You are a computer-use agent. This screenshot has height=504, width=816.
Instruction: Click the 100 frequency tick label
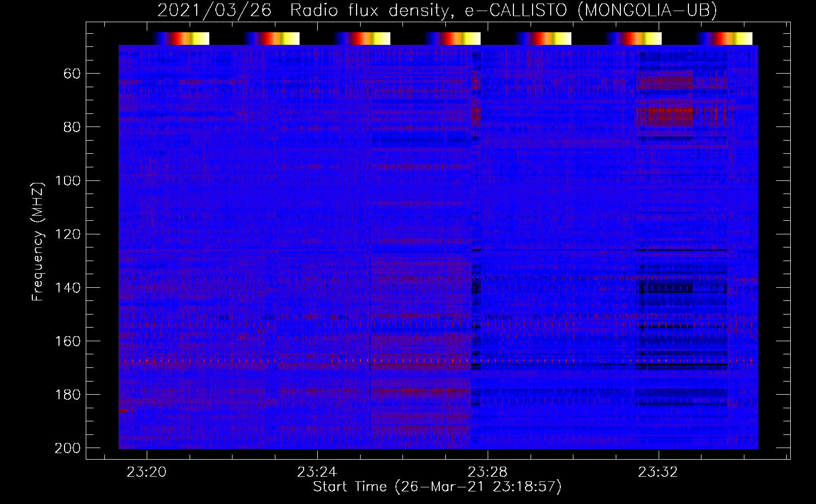(x=68, y=180)
